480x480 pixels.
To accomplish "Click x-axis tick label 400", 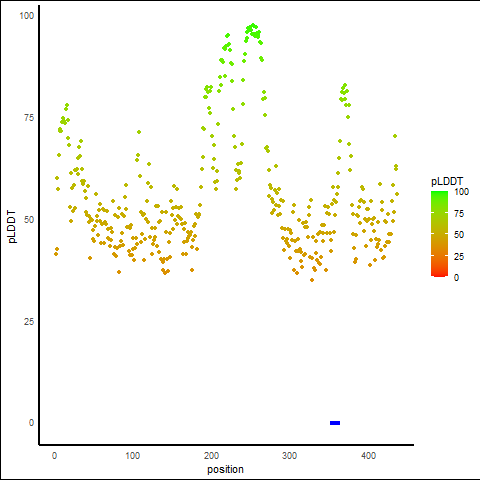I will point(368,456).
